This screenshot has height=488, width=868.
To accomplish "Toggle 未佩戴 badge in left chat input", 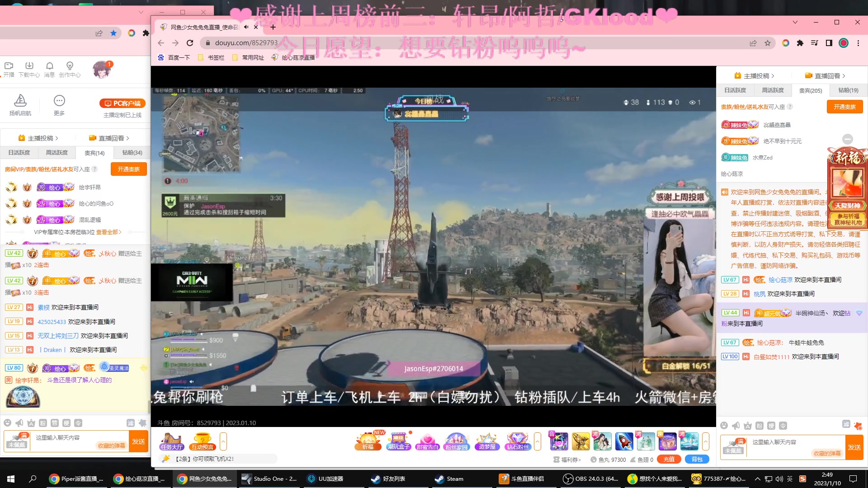I will [x=17, y=441].
